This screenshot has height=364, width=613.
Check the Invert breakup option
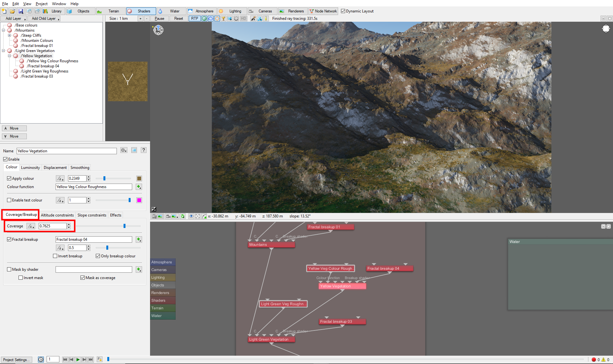tap(55, 256)
